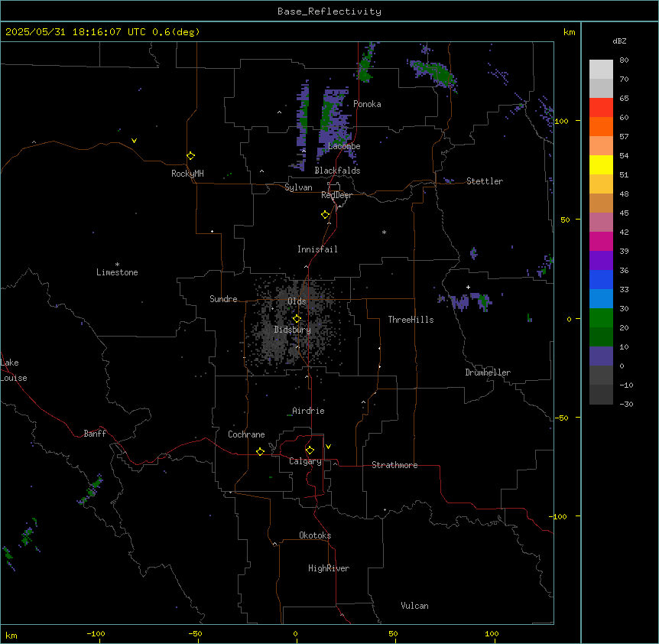
Task: Click the dBZ legend heading
Action: (619, 41)
